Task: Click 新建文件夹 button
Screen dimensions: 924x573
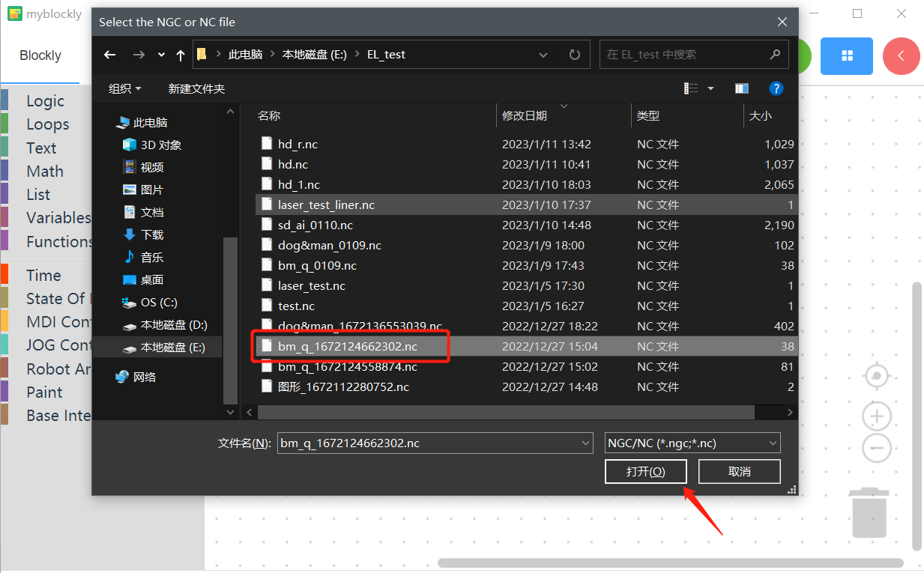Action: click(196, 88)
